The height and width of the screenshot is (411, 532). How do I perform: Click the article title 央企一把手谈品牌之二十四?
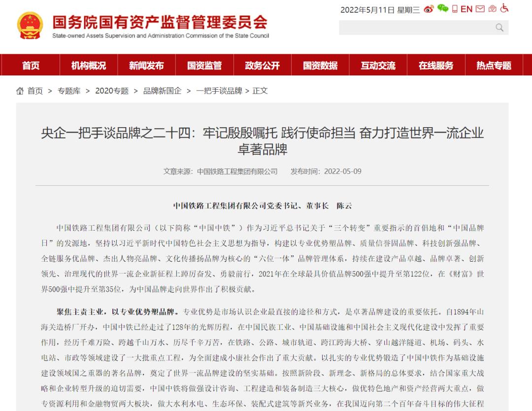262,141
